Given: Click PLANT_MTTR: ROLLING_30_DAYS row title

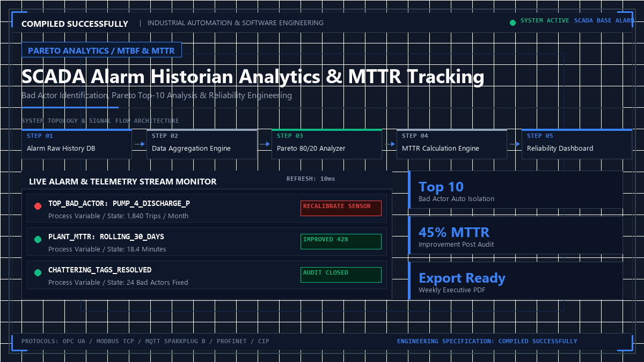Looking at the screenshot, I should pos(106,237).
